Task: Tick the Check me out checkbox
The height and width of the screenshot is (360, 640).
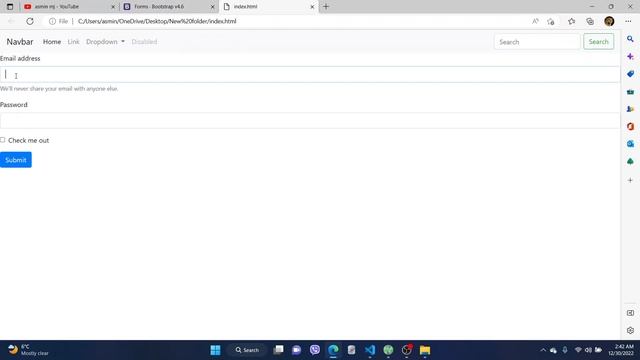Action: pyautogui.click(x=2, y=140)
